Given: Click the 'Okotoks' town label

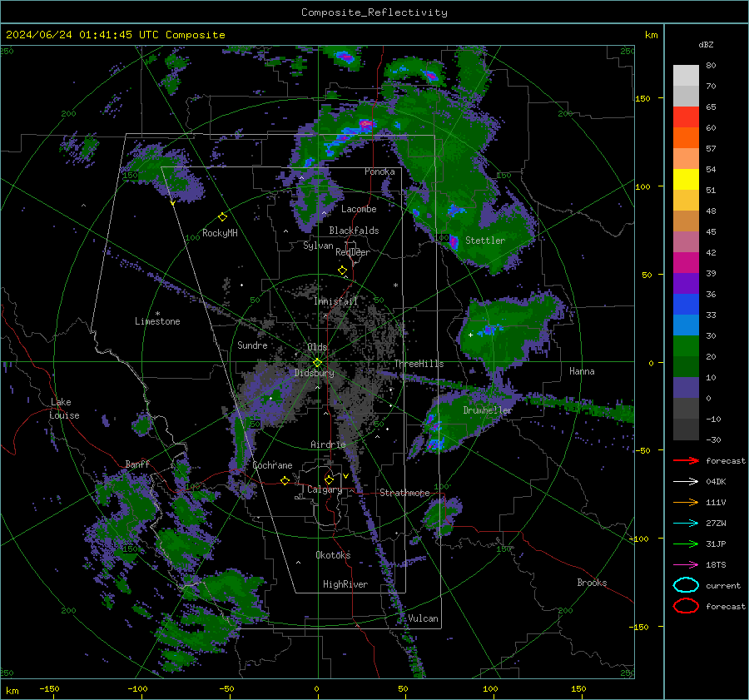Looking at the screenshot, I should pos(333,555).
